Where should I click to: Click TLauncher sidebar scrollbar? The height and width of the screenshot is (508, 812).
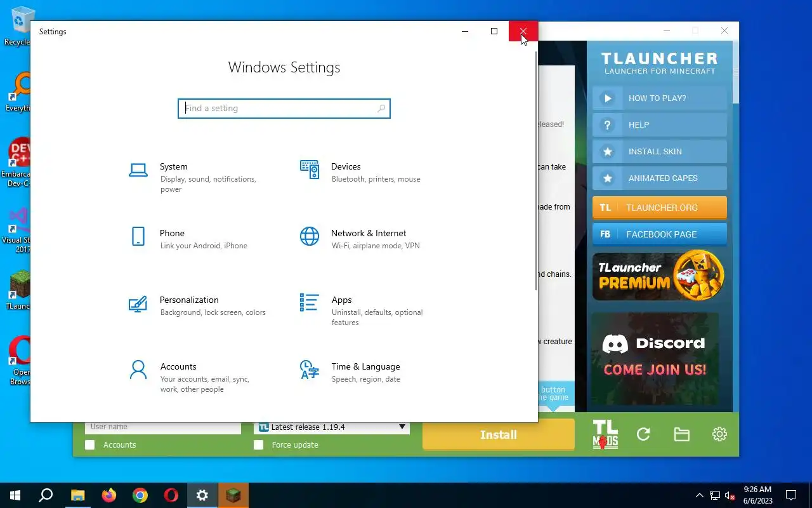pyautogui.click(x=735, y=71)
